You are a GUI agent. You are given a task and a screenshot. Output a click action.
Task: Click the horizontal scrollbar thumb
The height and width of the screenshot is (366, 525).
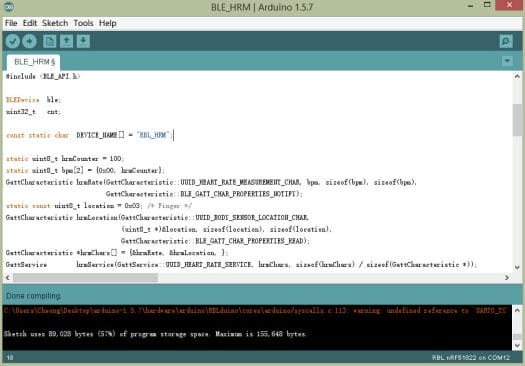(x=85, y=278)
